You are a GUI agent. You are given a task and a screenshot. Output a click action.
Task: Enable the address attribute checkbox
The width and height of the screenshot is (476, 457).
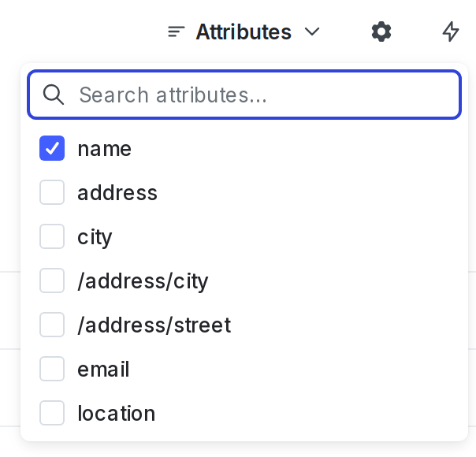tap(52, 193)
